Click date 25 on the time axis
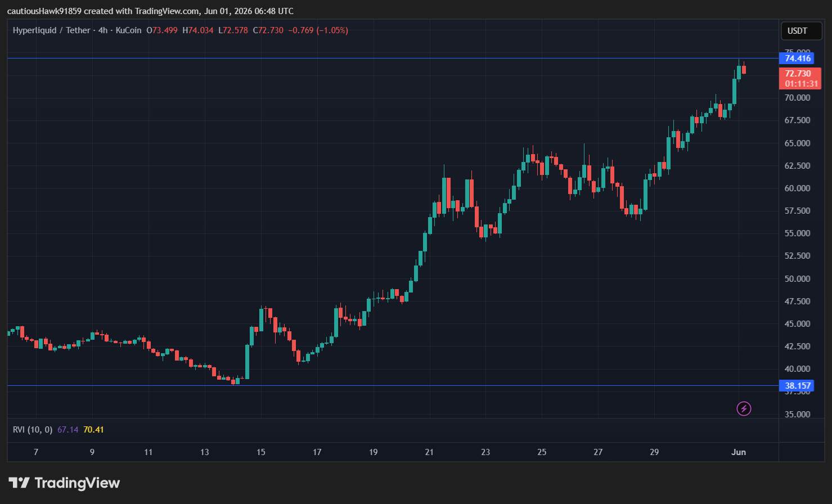832x504 pixels. [542, 452]
